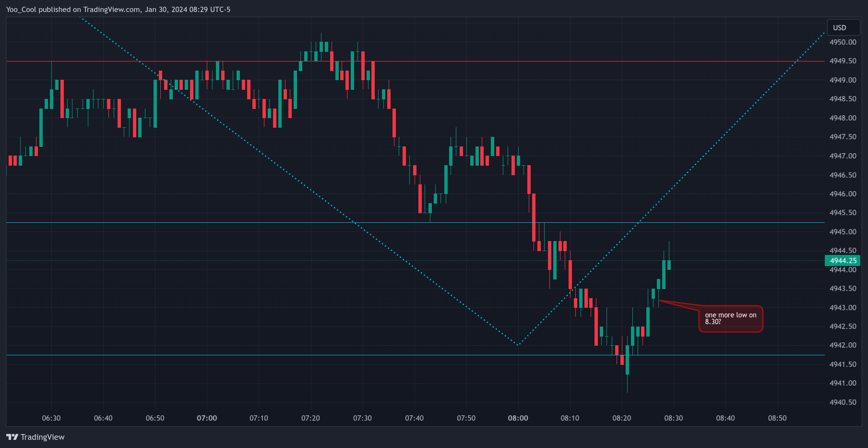The height and width of the screenshot is (448, 868).
Task: Click the 08:40 time axis label
Action: point(725,418)
